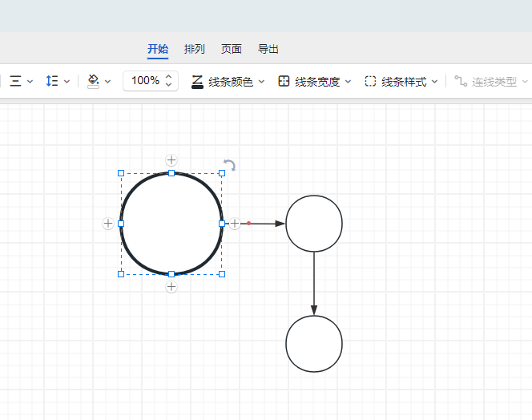The height and width of the screenshot is (420, 532).
Task: Click the rotate handle above the selected shape
Action: click(229, 165)
